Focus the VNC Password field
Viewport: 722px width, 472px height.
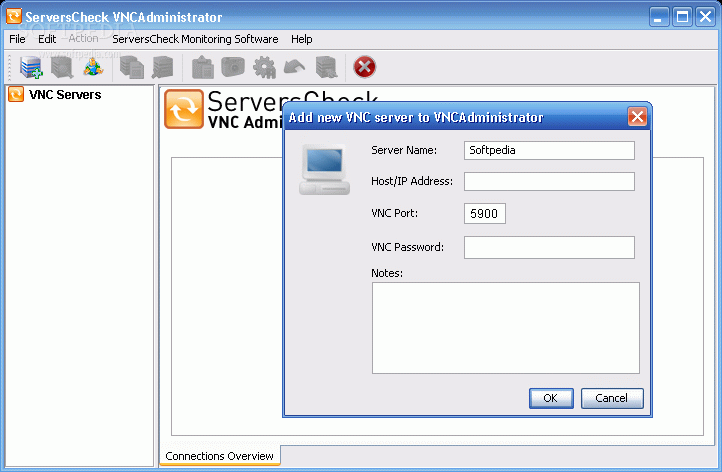point(549,248)
